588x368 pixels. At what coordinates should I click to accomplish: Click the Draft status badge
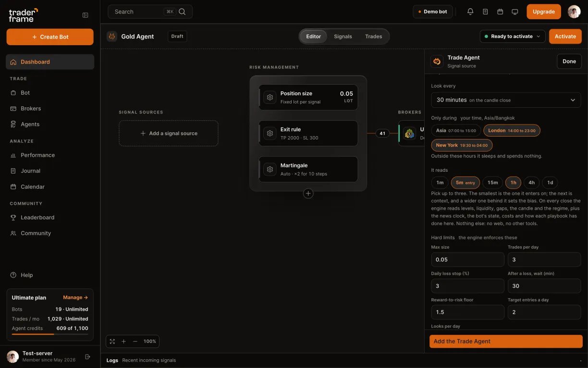[x=177, y=37]
